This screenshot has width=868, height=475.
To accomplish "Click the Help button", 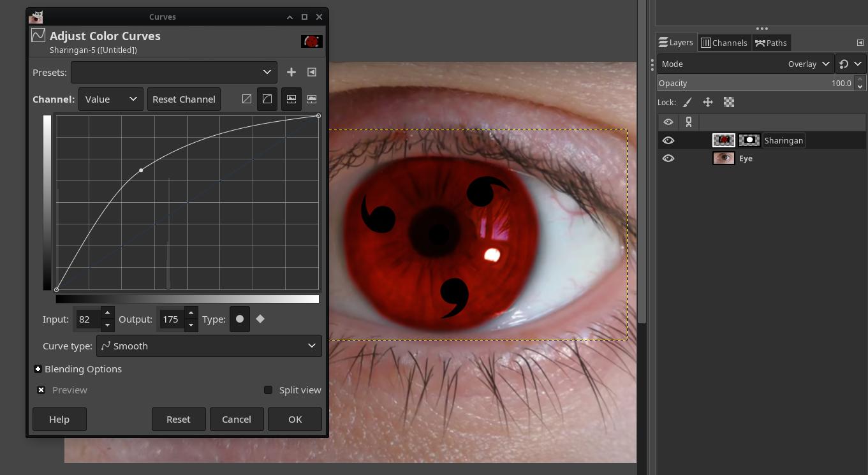I will point(59,419).
